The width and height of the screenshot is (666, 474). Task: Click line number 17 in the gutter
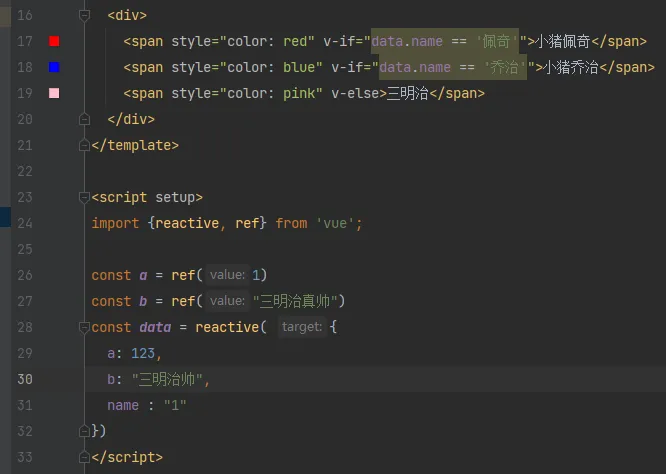25,41
